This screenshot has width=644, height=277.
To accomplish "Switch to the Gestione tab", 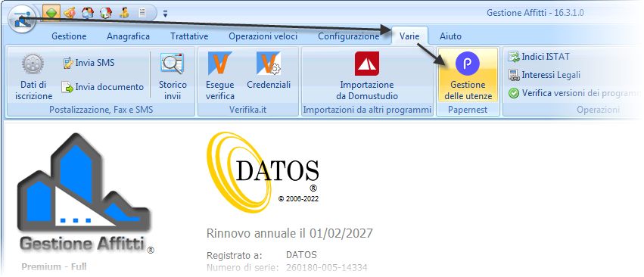I will (x=69, y=36).
